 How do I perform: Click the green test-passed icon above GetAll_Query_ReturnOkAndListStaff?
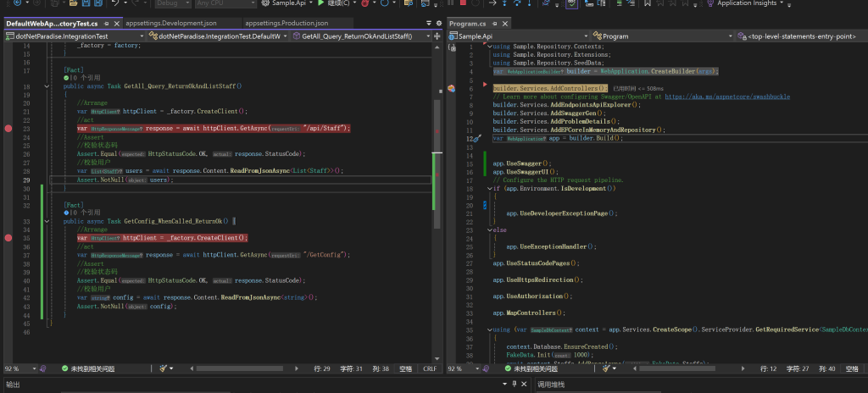[x=66, y=78]
